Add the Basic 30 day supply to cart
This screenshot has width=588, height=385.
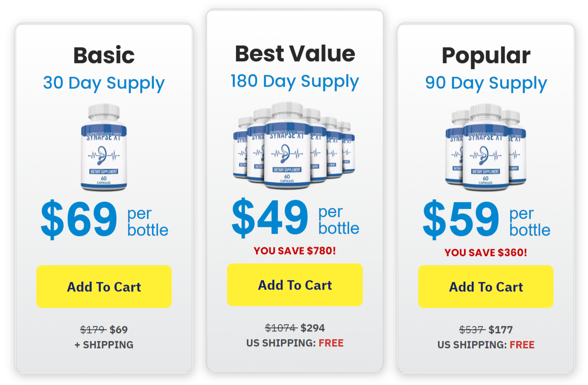coord(104,286)
